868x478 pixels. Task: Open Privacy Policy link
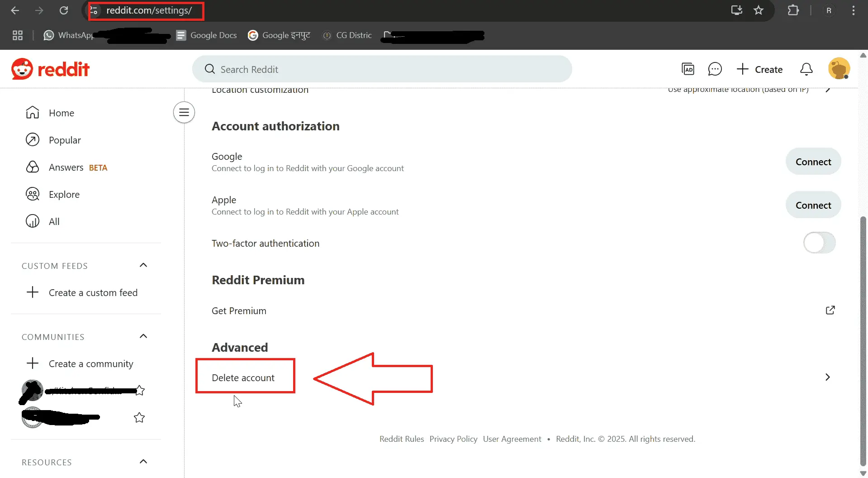pos(453,439)
